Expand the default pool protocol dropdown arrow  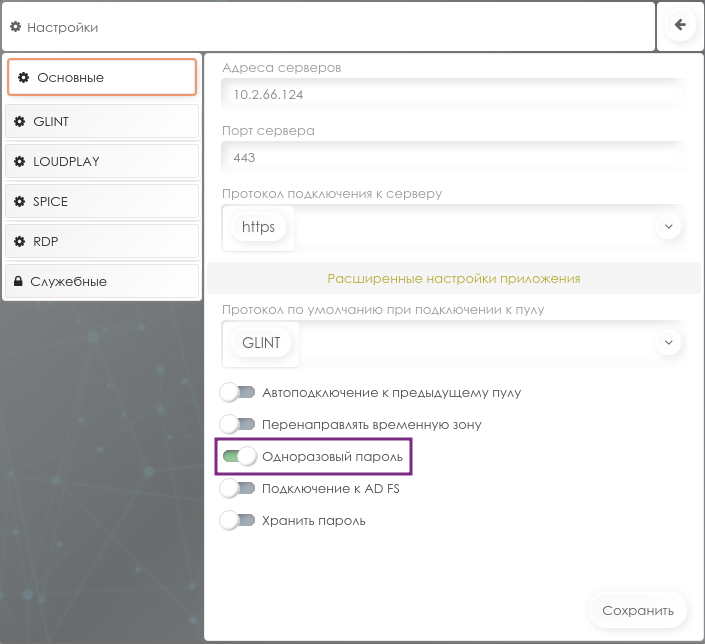coord(668,342)
